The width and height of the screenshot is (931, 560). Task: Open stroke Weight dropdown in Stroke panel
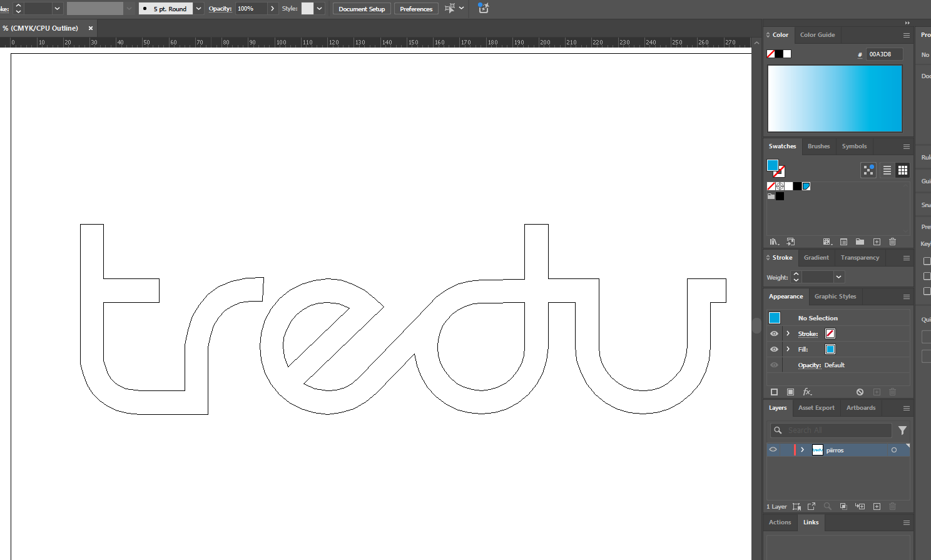point(838,277)
